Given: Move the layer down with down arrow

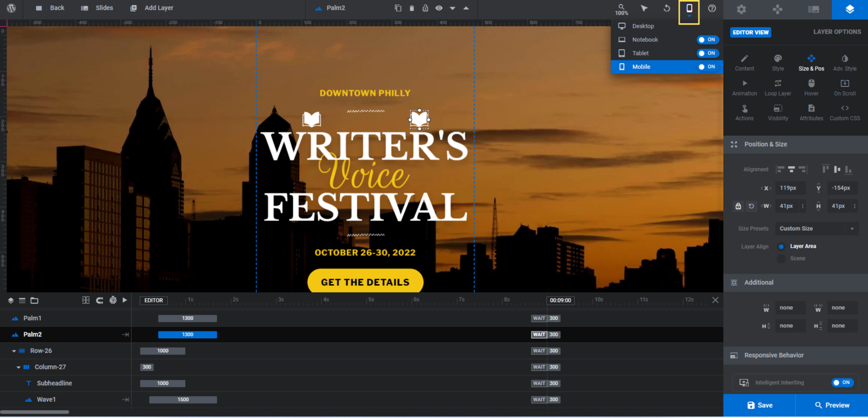Looking at the screenshot, I should [x=452, y=8].
